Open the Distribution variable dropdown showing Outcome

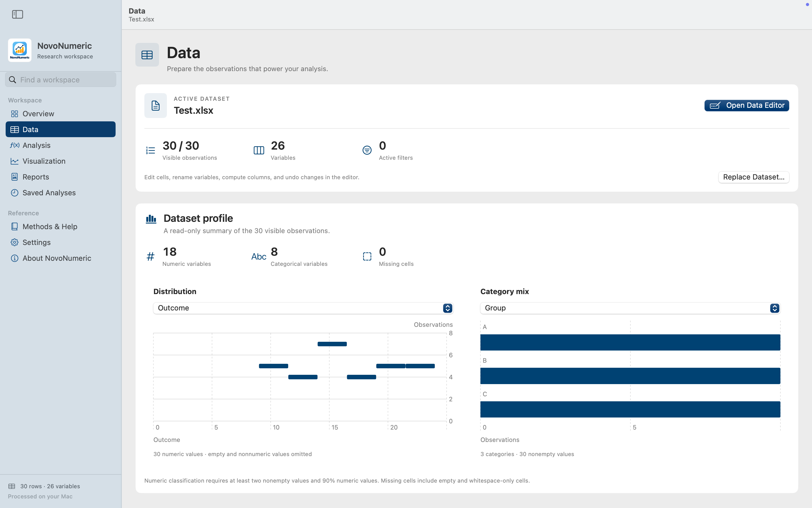(303, 308)
